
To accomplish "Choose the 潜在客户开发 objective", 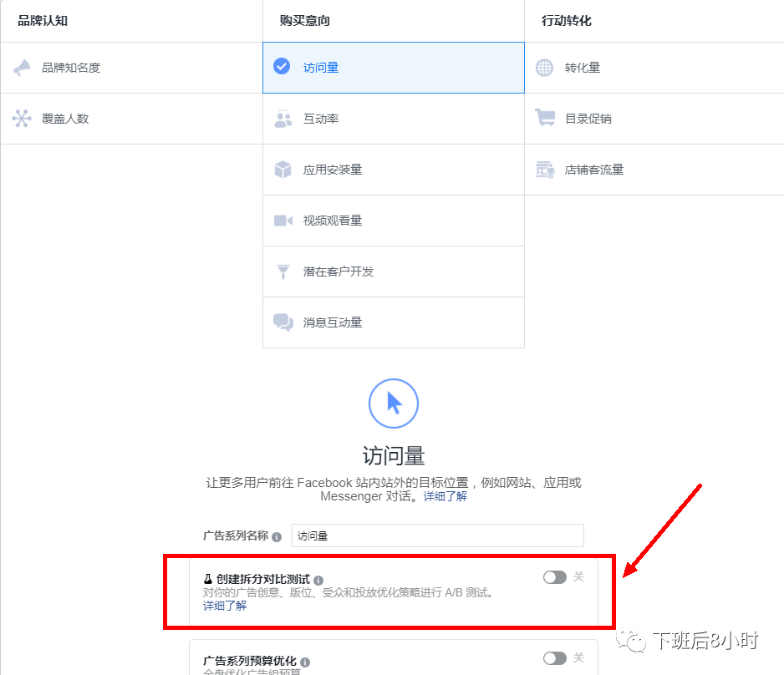I will pyautogui.click(x=394, y=272).
